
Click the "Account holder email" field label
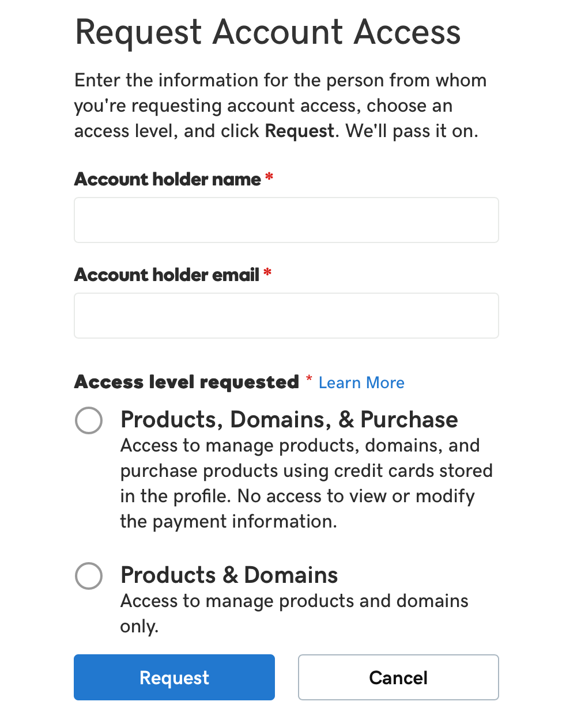(x=167, y=275)
